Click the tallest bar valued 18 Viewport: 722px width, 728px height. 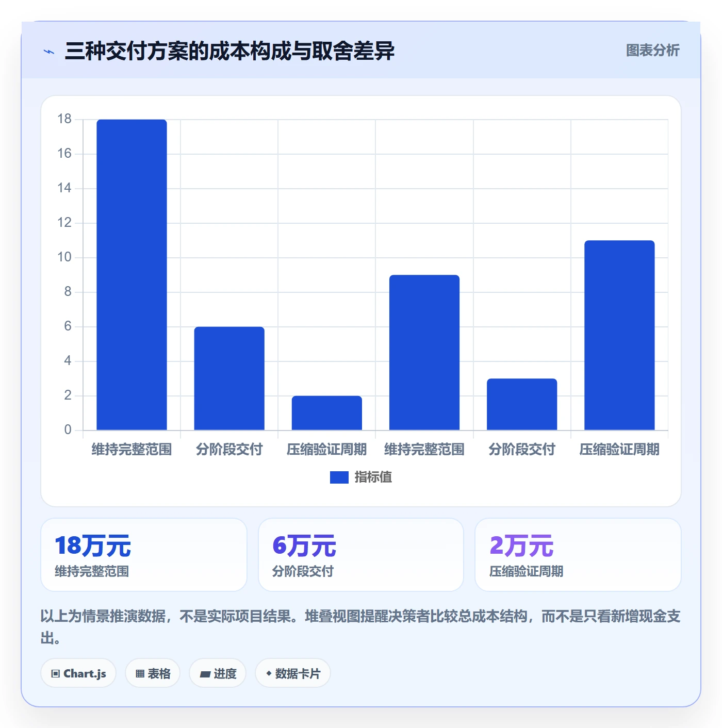point(132,275)
